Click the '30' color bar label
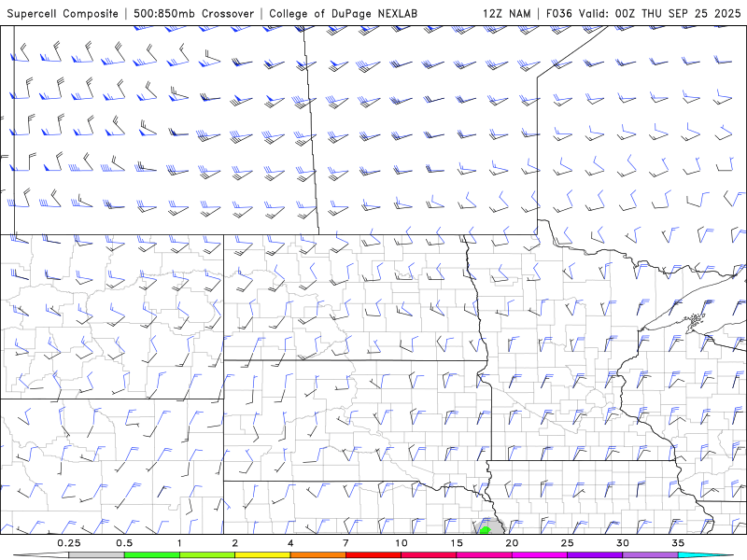 tap(622, 543)
